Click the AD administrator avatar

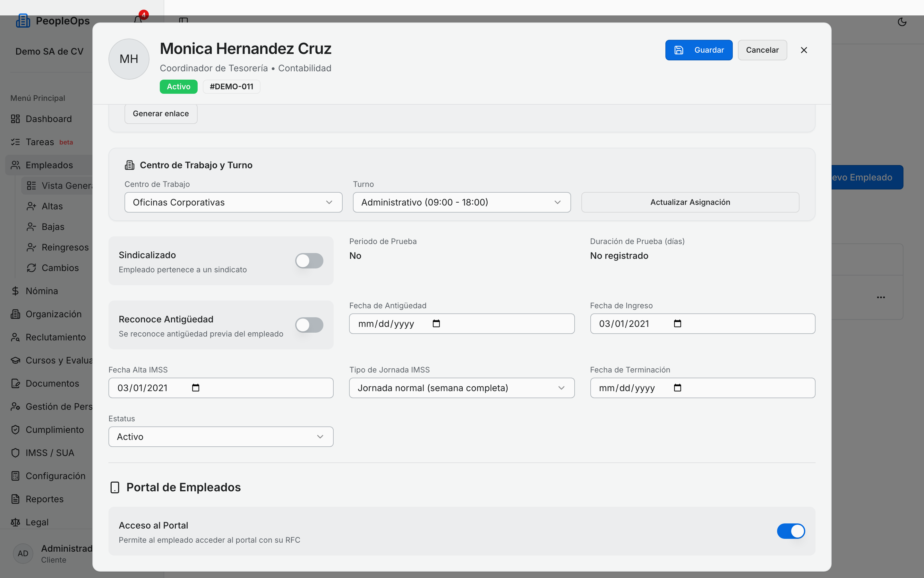point(23,554)
